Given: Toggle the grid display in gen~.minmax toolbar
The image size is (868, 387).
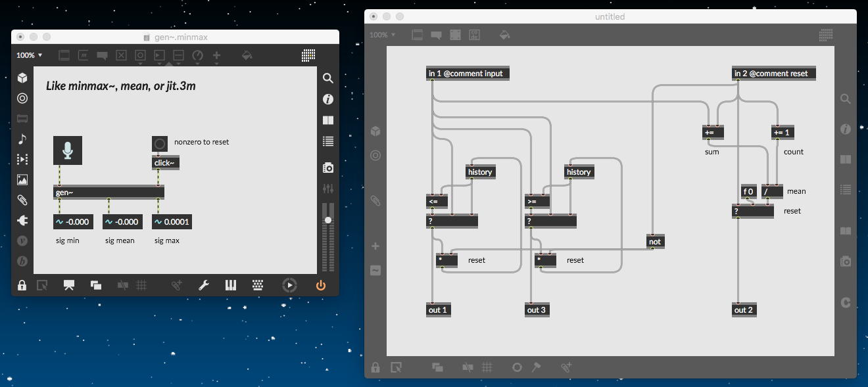Looking at the screenshot, I should point(141,285).
